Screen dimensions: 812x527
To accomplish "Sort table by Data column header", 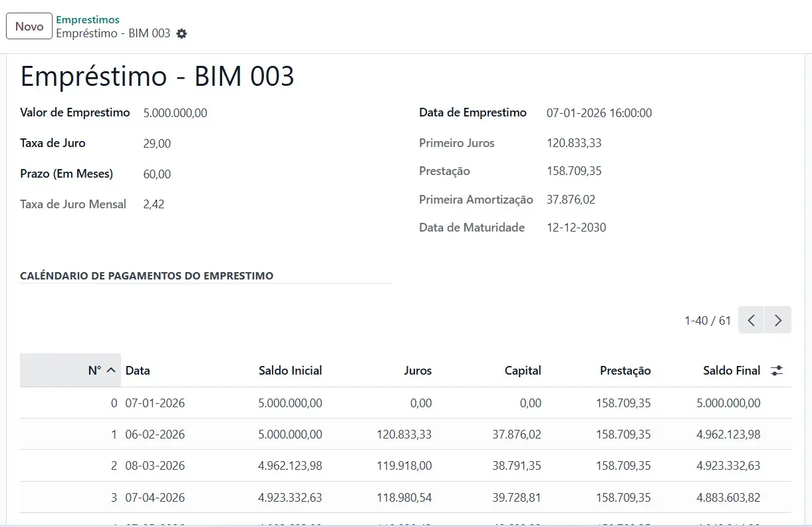I will tap(138, 371).
